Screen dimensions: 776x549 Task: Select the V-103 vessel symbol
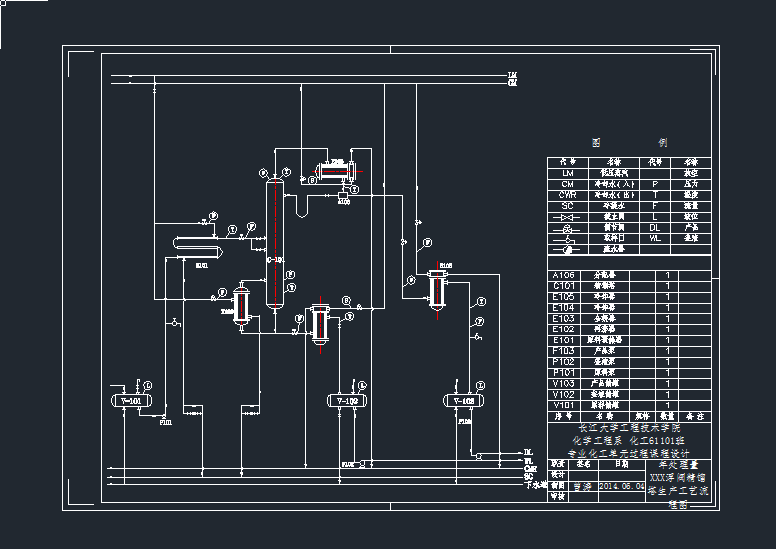pos(461,401)
